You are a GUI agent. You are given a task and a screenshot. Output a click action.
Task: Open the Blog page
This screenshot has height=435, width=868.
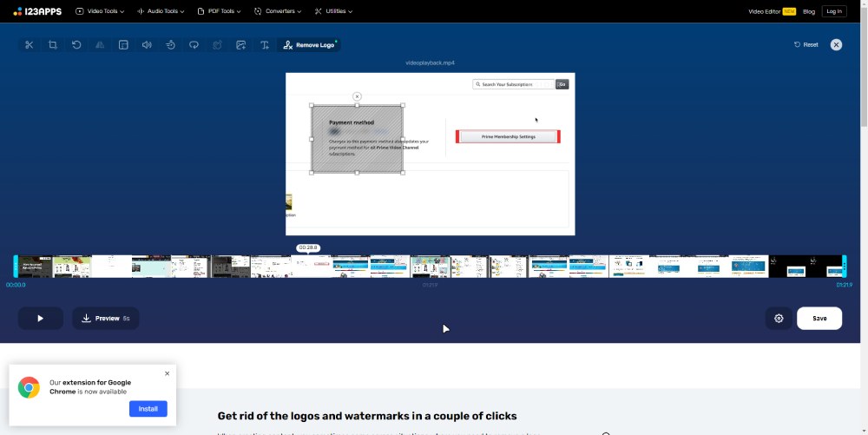coord(809,11)
